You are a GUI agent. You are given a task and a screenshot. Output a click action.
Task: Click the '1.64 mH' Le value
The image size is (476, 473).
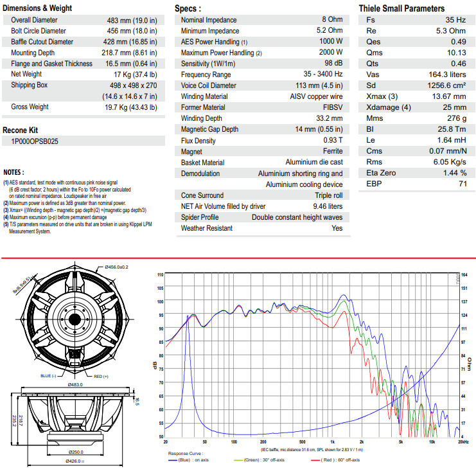click(x=452, y=140)
